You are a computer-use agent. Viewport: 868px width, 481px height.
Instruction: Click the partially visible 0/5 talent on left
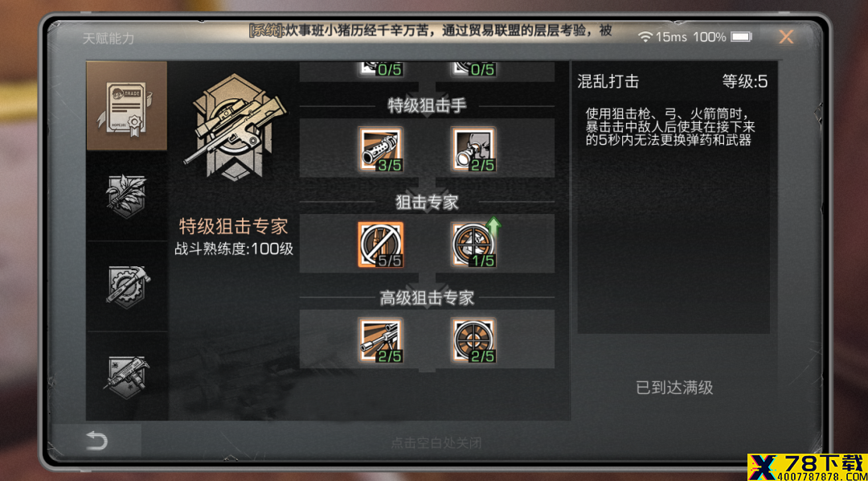[380, 68]
